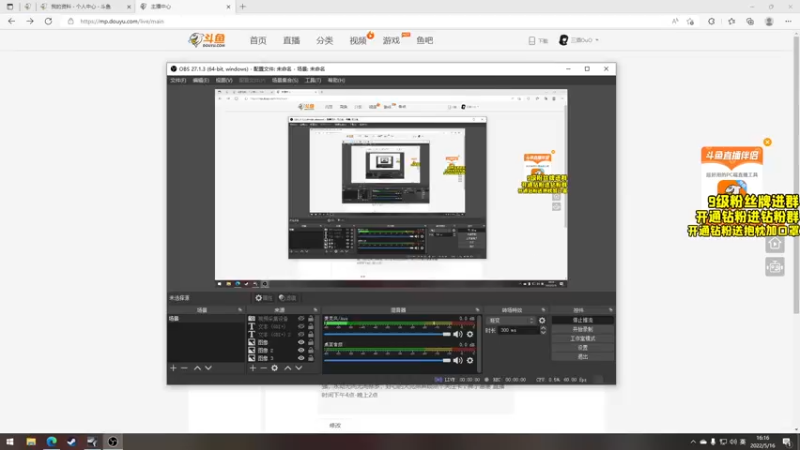Open scene transition type dropdown
This screenshot has width=800, height=450.
point(511,320)
